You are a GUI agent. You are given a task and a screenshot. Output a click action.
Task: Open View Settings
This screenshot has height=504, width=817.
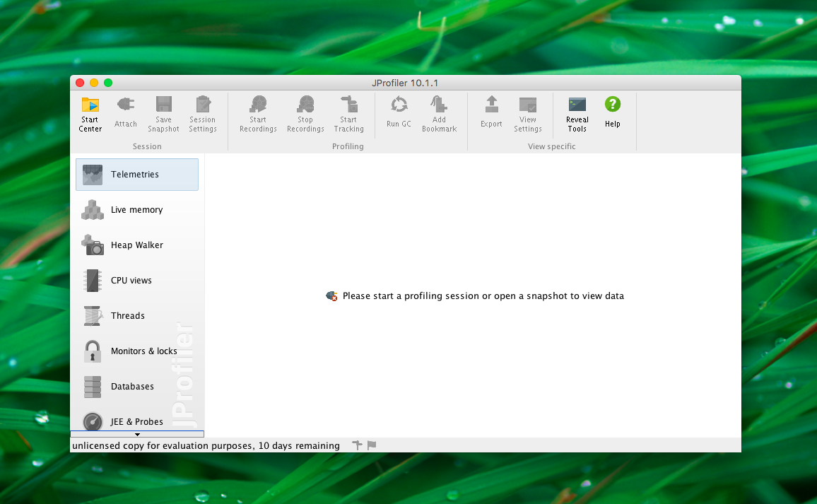pos(528,114)
